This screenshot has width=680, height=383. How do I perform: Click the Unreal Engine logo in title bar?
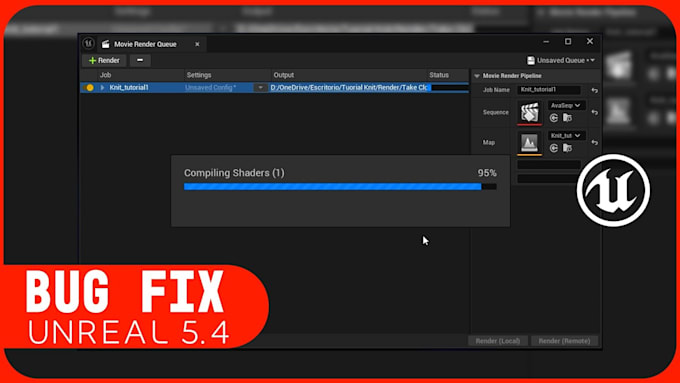(x=88, y=43)
